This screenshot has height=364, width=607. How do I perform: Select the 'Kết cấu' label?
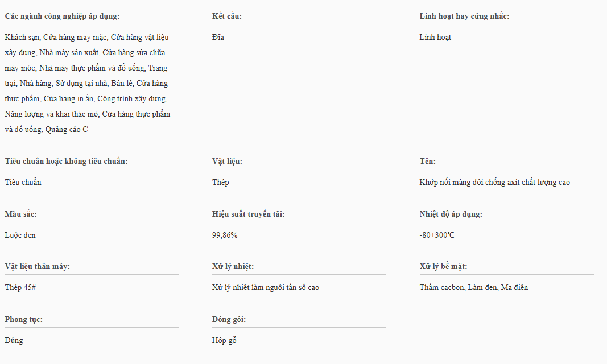(227, 16)
